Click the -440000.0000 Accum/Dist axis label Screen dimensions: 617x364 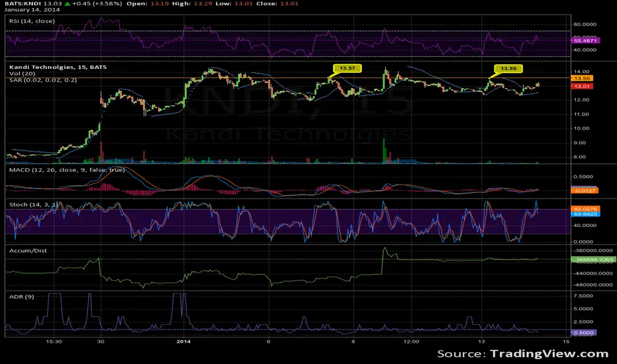(x=593, y=273)
